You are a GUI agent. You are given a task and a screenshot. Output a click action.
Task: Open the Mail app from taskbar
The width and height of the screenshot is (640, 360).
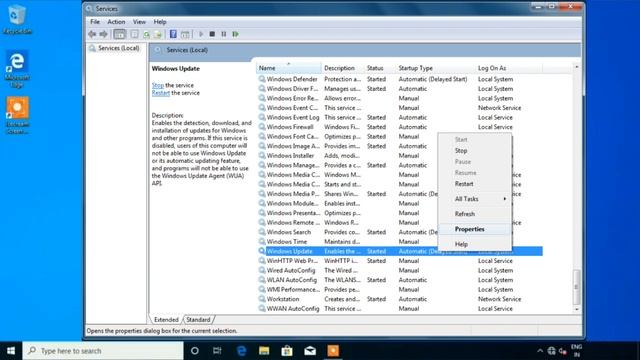[310, 351]
